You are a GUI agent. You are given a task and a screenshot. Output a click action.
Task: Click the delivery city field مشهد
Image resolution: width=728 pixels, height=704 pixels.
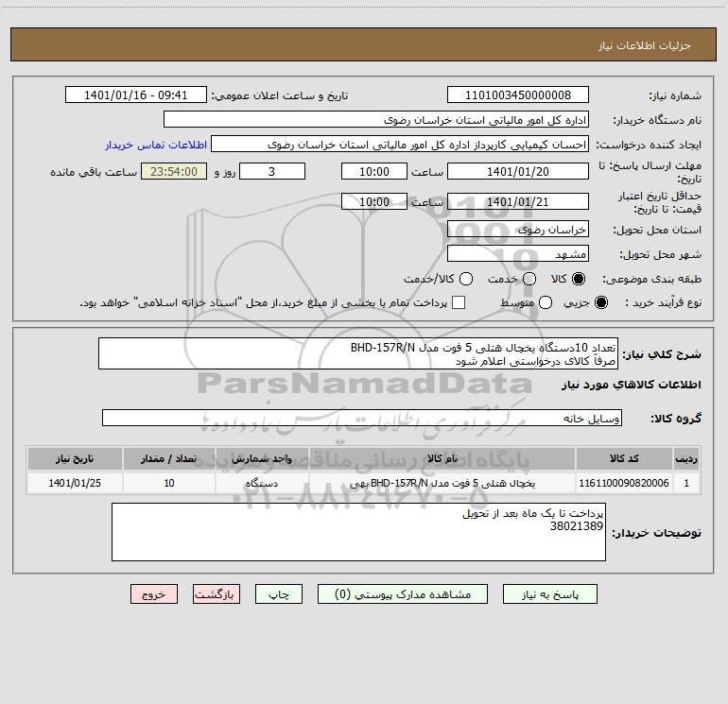click(518, 253)
